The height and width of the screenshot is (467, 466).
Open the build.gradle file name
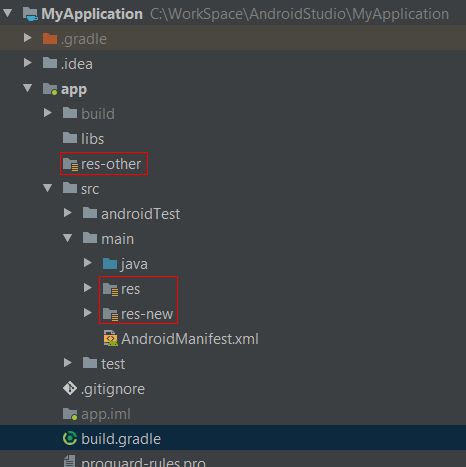click(121, 439)
